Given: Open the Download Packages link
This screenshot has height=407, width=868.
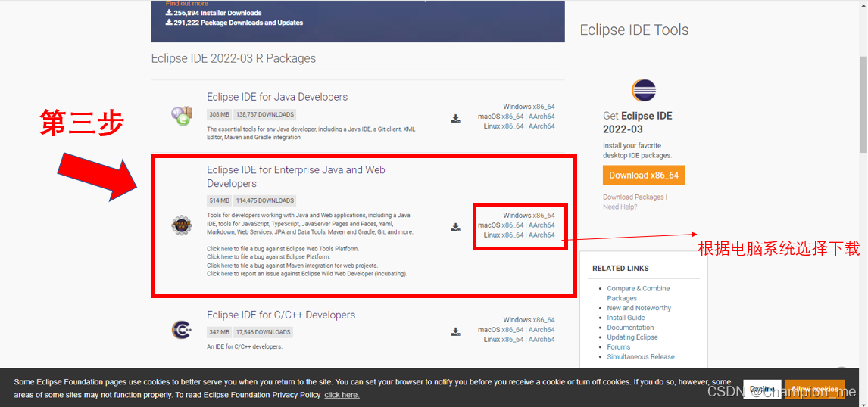Looking at the screenshot, I should [x=633, y=197].
